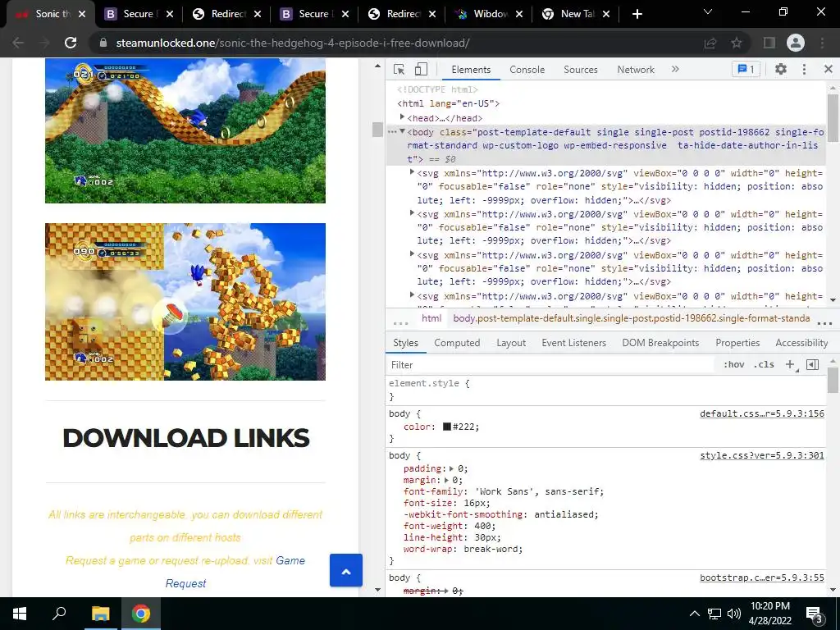The height and width of the screenshot is (630, 840).
Task: Go back with the browser back arrow
Action: (18, 43)
